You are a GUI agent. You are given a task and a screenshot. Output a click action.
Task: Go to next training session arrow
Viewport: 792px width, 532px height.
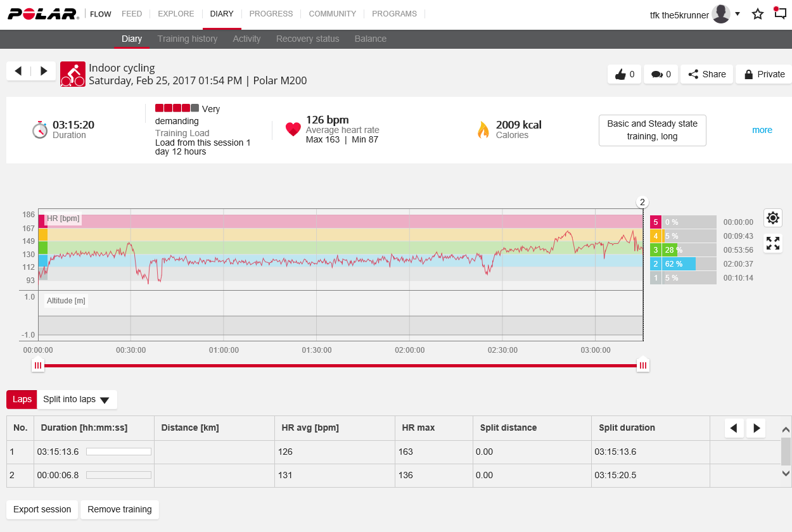click(x=44, y=71)
